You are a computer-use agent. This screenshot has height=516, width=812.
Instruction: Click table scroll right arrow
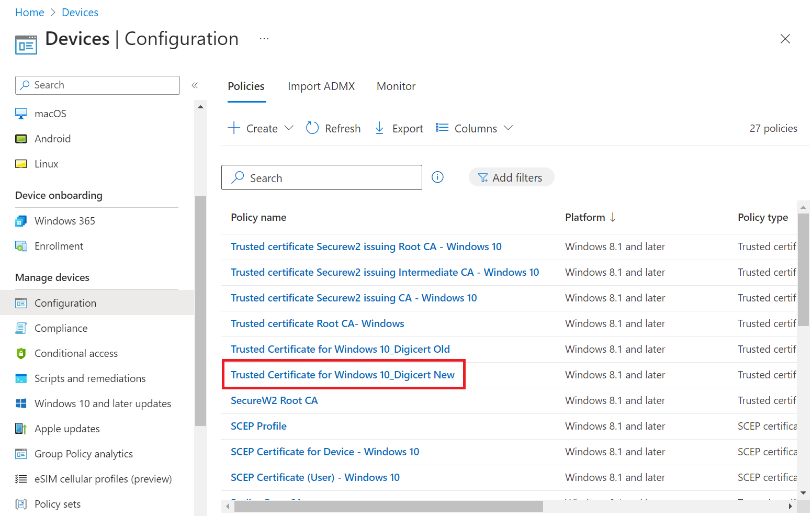point(790,506)
